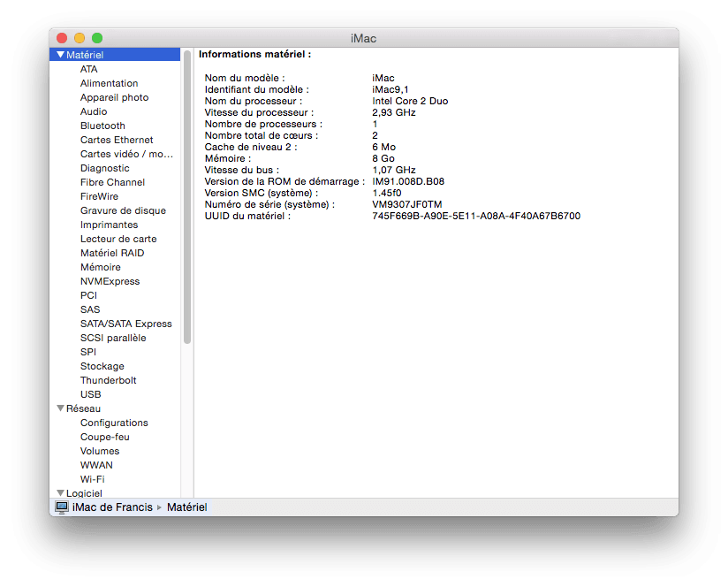Image resolution: width=728 pixels, height=587 pixels.
Task: Click the yellow minimize window button
Action: [x=80, y=38]
